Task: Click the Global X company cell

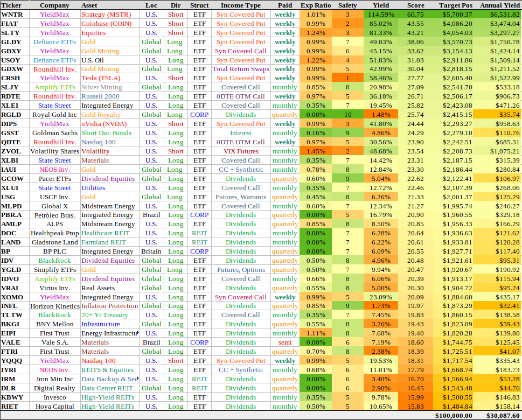Action: coord(54,206)
